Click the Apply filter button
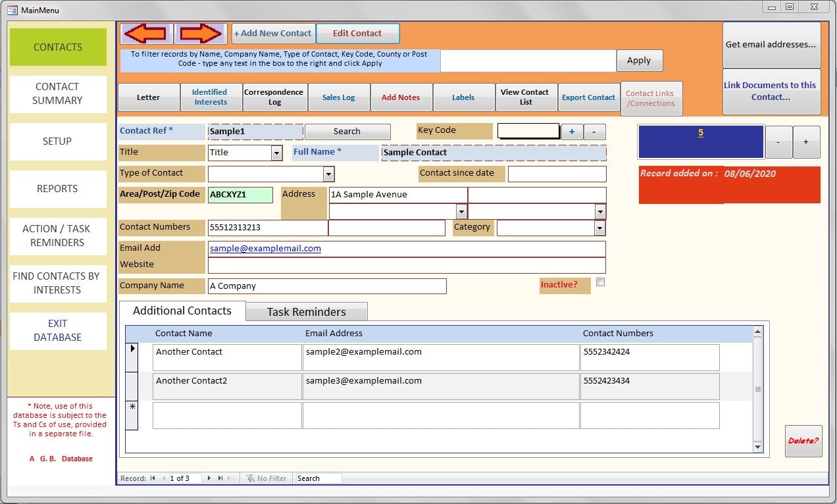 click(639, 61)
